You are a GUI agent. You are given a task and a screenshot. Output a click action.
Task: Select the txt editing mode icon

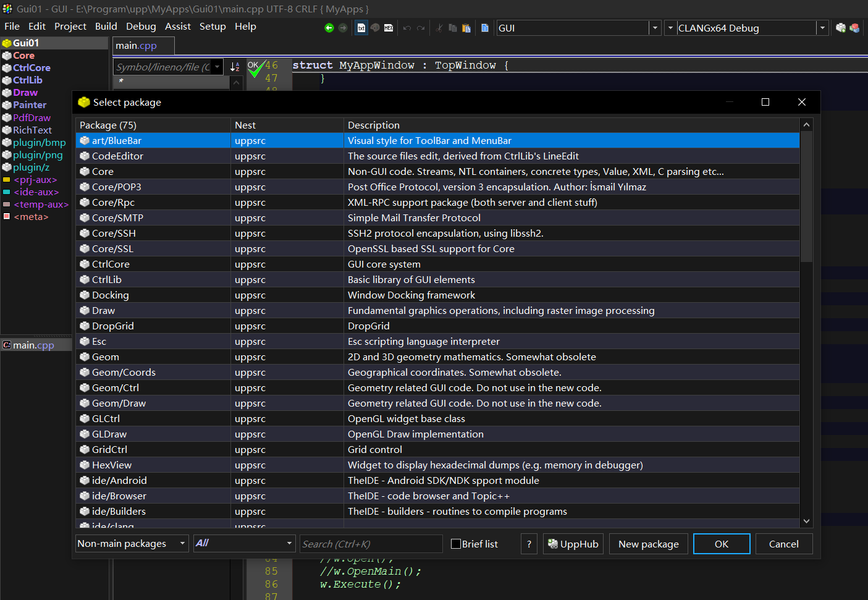[x=361, y=28]
